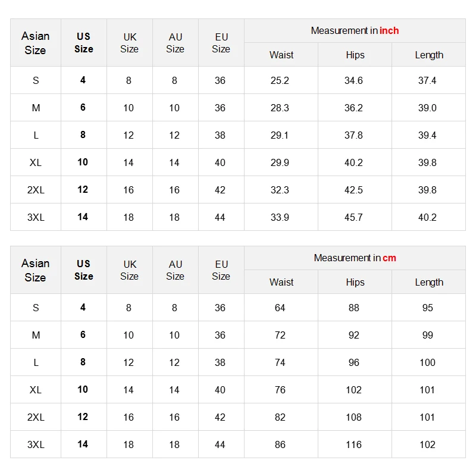Click the 37.8 hips cell
This screenshot has width=476, height=476.
pyautogui.click(x=353, y=135)
